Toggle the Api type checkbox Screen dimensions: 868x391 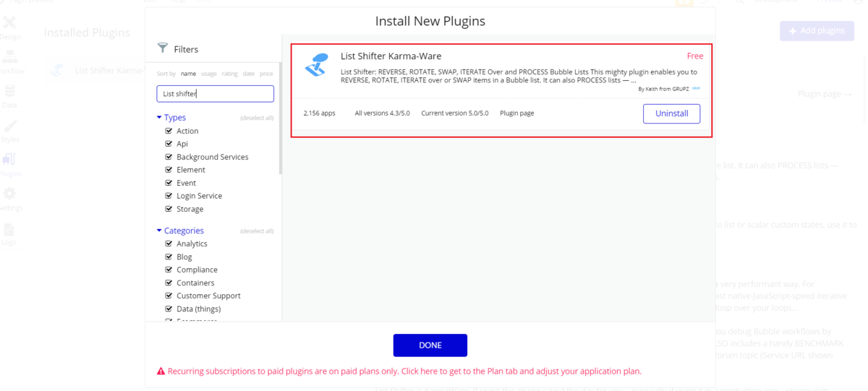pos(169,144)
